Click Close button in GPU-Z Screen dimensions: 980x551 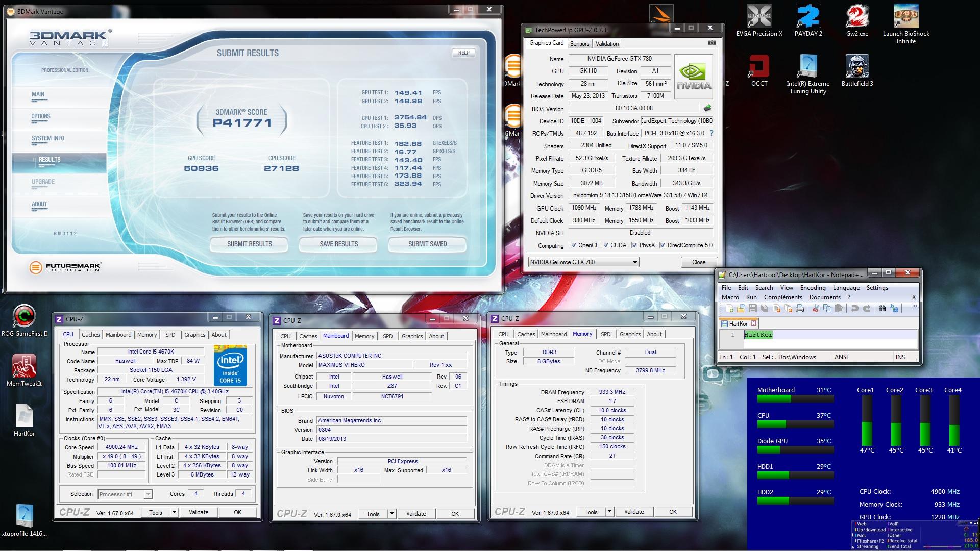click(699, 262)
